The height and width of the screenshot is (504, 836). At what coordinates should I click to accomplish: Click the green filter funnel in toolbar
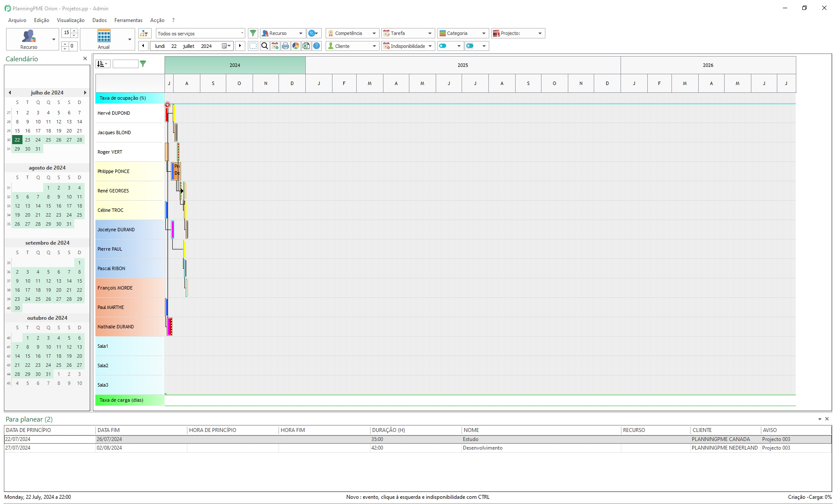point(253,33)
